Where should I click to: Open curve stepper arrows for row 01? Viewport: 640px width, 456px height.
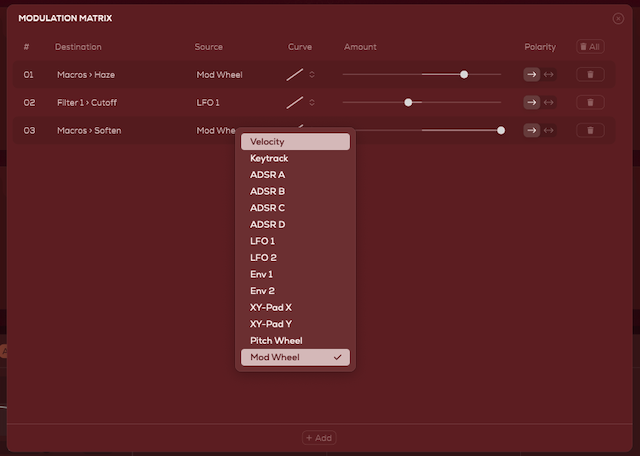coord(312,74)
